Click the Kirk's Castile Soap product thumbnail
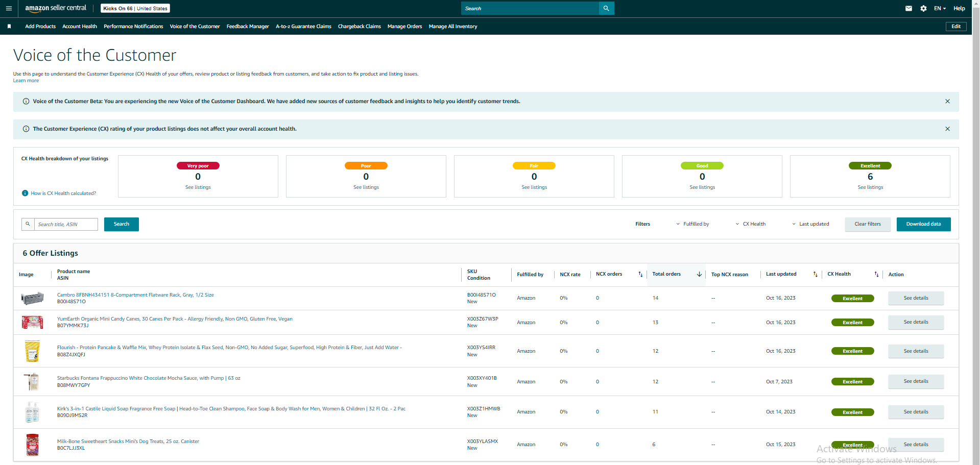This screenshot has height=465, width=980. [x=32, y=412]
